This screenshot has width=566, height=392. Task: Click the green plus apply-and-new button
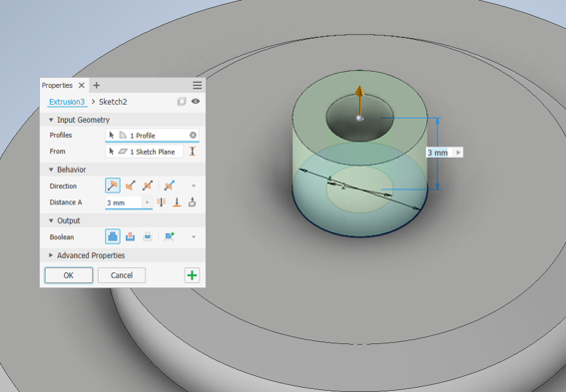(x=192, y=275)
